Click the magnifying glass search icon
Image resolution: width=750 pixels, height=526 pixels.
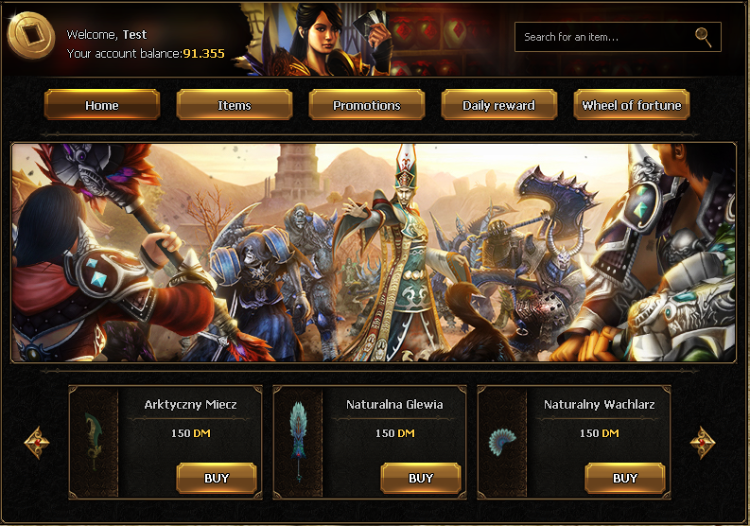703,37
